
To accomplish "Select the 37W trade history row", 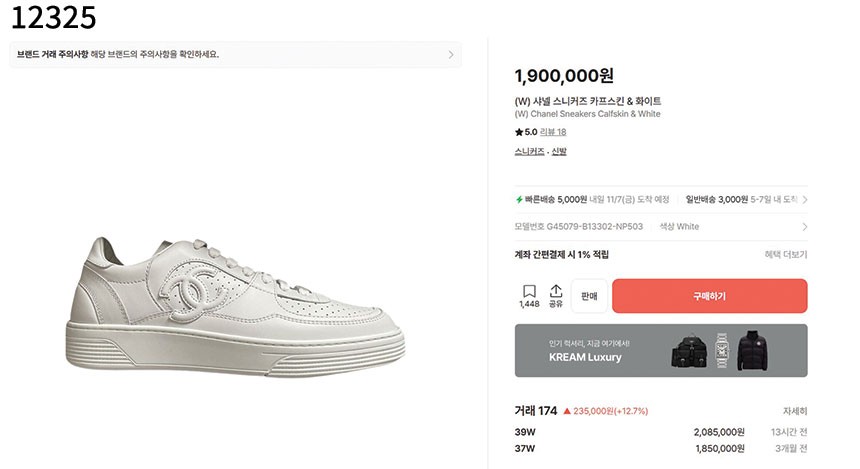I will point(660,448).
